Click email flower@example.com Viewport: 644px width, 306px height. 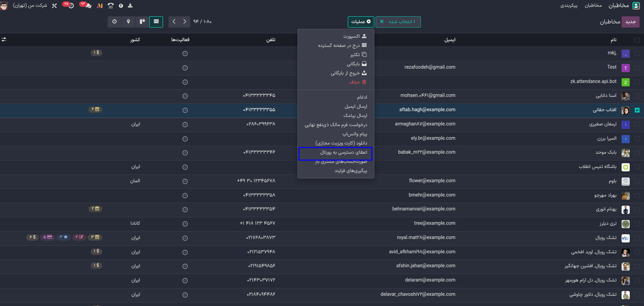click(x=432, y=181)
